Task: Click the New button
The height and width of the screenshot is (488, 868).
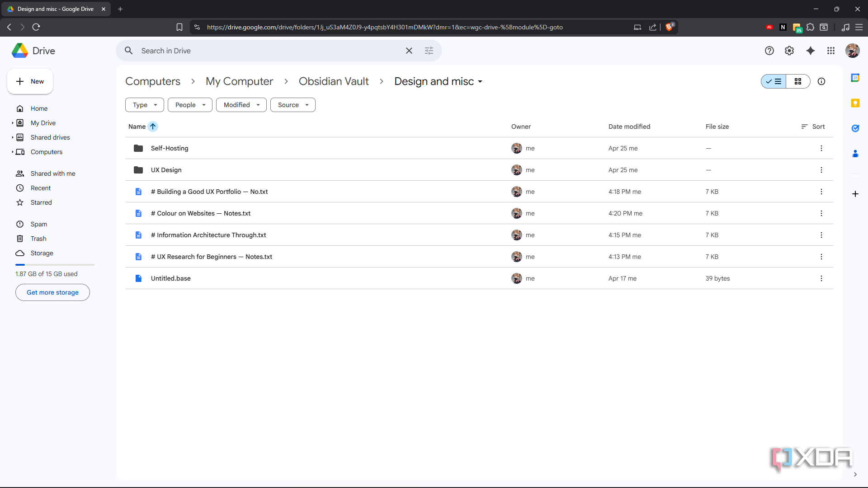Action: click(x=30, y=81)
